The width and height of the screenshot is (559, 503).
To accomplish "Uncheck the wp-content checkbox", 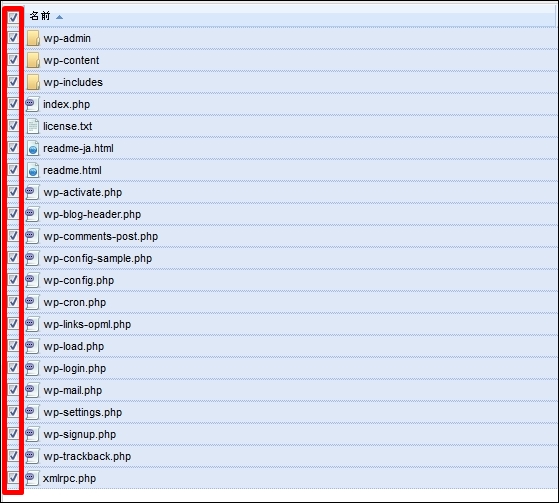I will pyautogui.click(x=13, y=60).
